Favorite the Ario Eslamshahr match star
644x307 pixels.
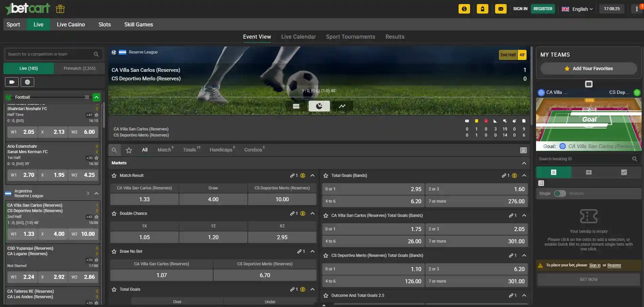tap(96, 158)
